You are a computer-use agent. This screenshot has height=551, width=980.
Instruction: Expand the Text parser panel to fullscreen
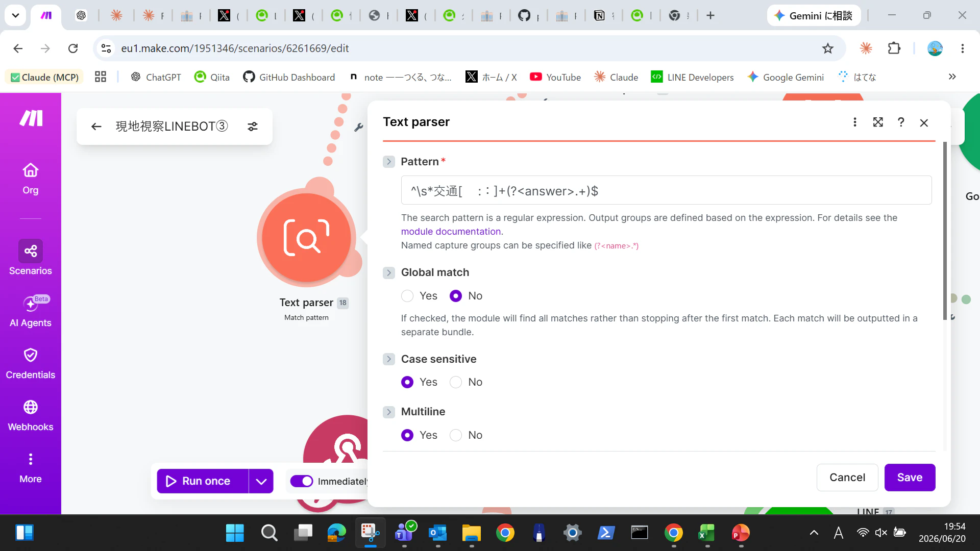[878, 122]
